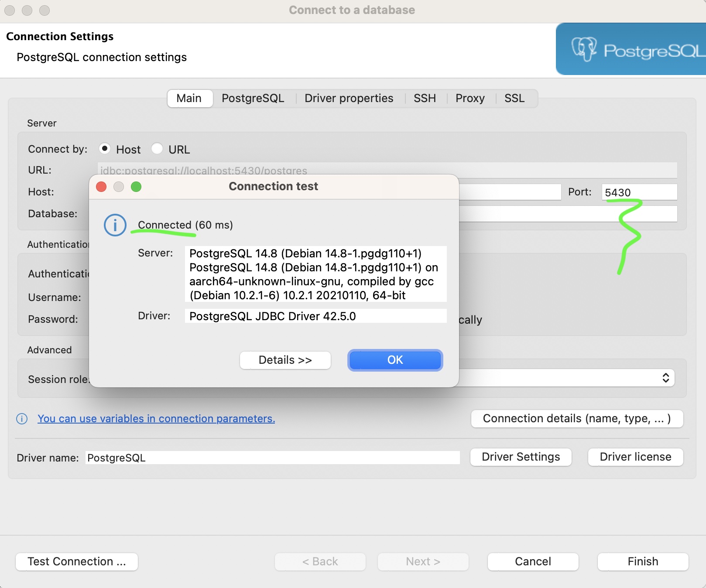Open the Driver properties tab

click(349, 98)
